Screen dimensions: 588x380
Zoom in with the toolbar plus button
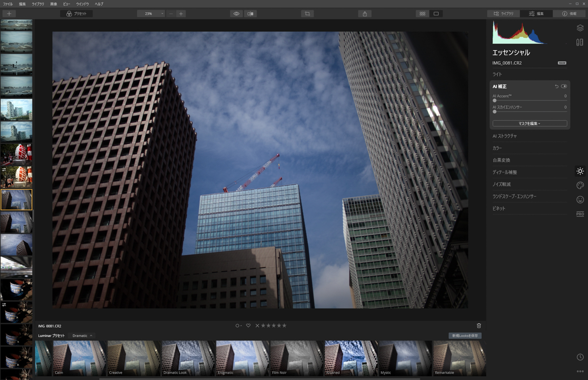[181, 14]
